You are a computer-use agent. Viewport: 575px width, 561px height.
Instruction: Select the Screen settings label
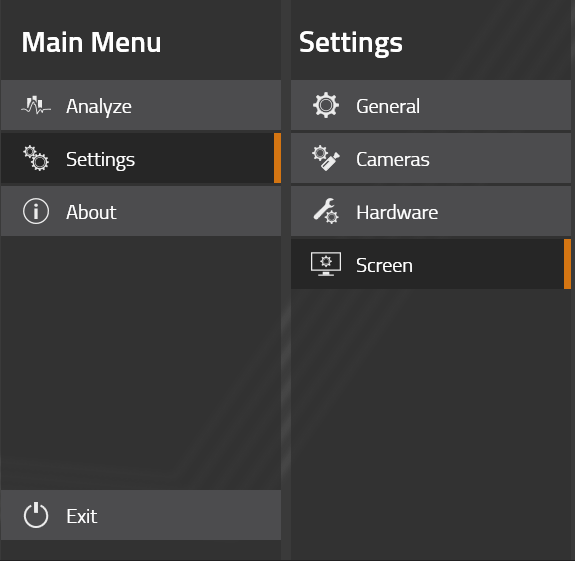click(x=384, y=265)
